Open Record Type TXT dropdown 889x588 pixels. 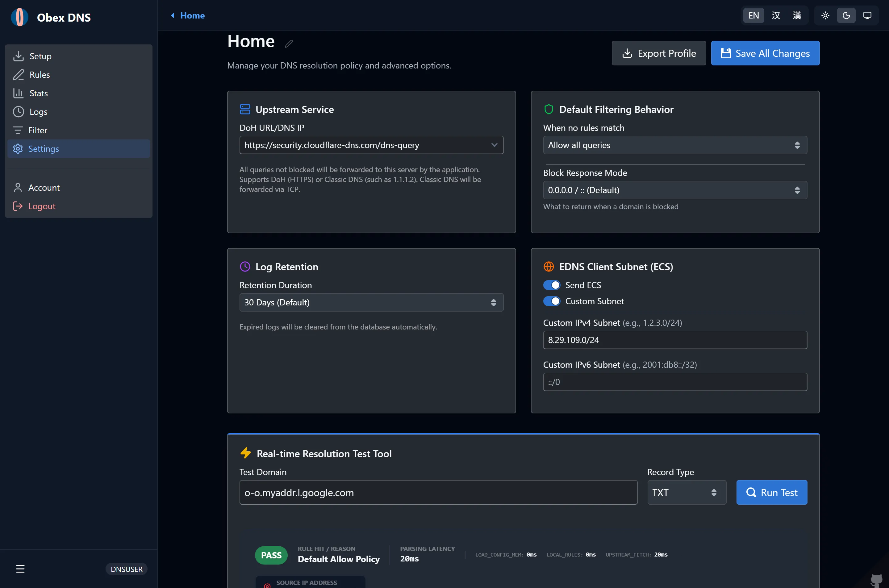[687, 492]
